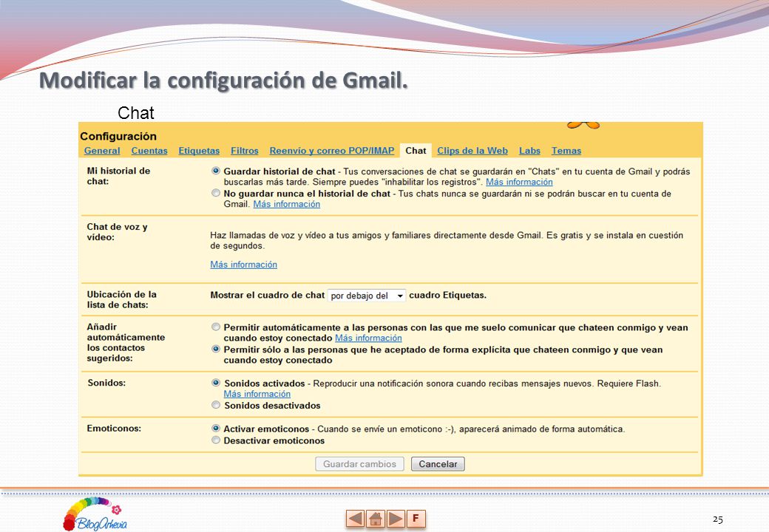Click the Cancelar button

click(x=438, y=464)
